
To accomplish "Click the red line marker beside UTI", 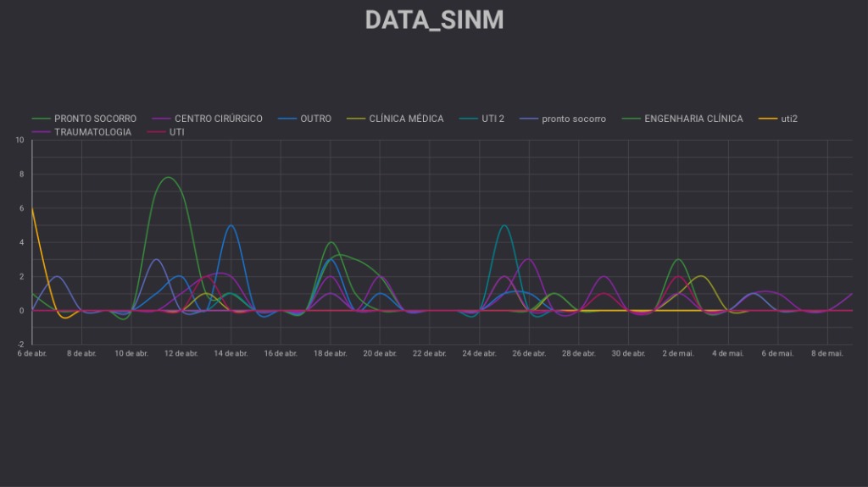I will pos(156,132).
